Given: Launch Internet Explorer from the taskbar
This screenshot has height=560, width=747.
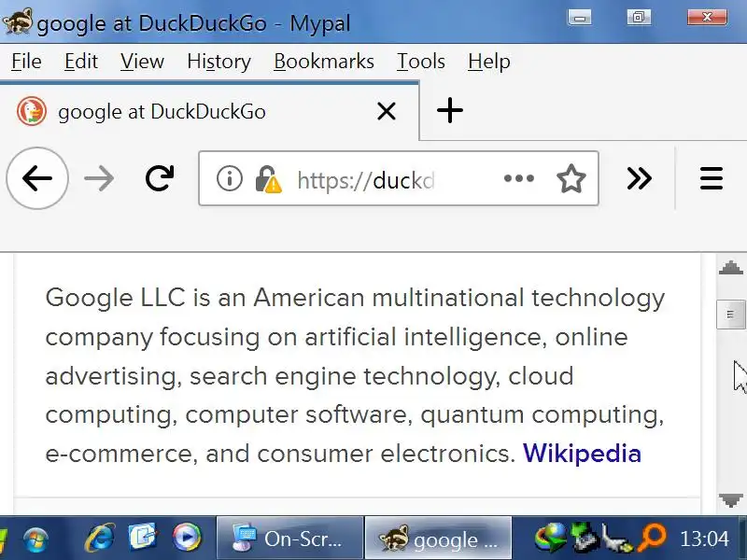Looking at the screenshot, I should point(100,539).
